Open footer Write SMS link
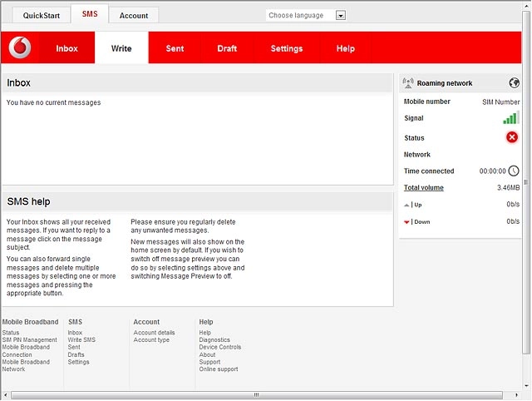Image resolution: width=532 pixels, height=401 pixels. [81, 339]
